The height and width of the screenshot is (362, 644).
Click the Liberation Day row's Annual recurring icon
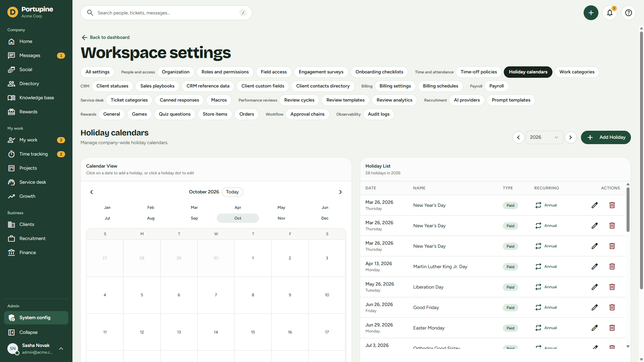[x=538, y=287]
